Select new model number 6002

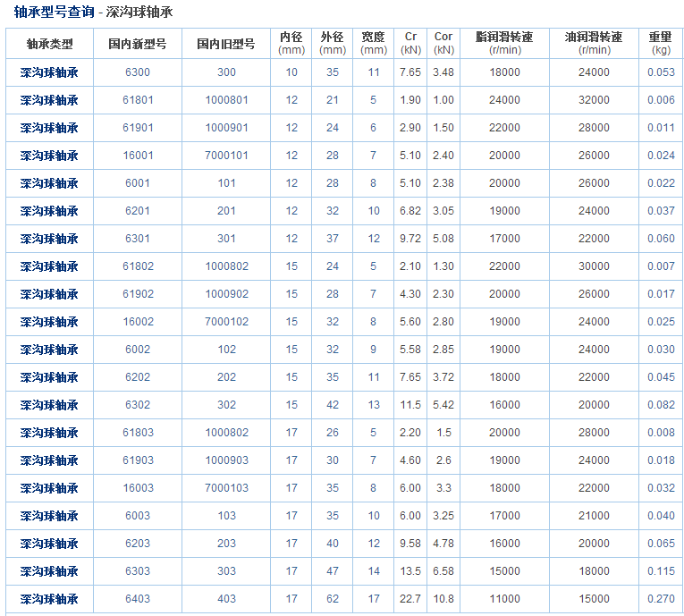coord(138,349)
